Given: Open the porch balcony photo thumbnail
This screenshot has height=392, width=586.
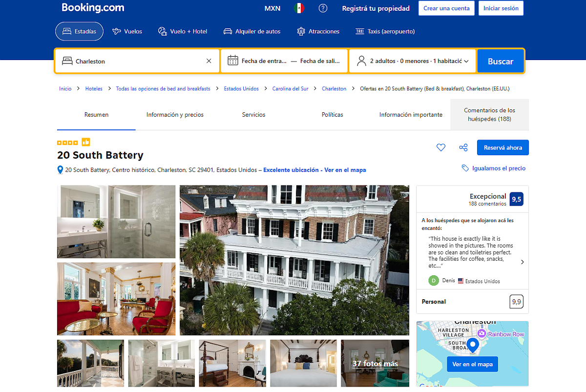Looking at the screenshot, I should pyautogui.click(x=90, y=363).
